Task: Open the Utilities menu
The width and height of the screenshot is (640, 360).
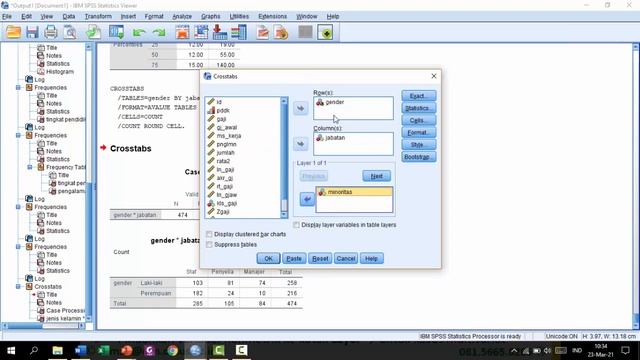Action: pyautogui.click(x=239, y=16)
